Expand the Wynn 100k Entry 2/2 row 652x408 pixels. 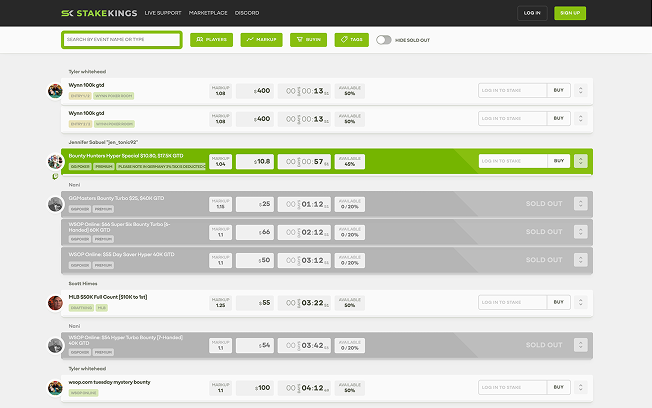580,119
